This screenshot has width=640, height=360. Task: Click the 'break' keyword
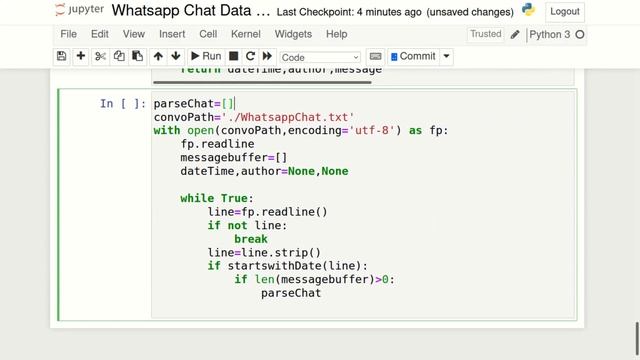[251, 239]
